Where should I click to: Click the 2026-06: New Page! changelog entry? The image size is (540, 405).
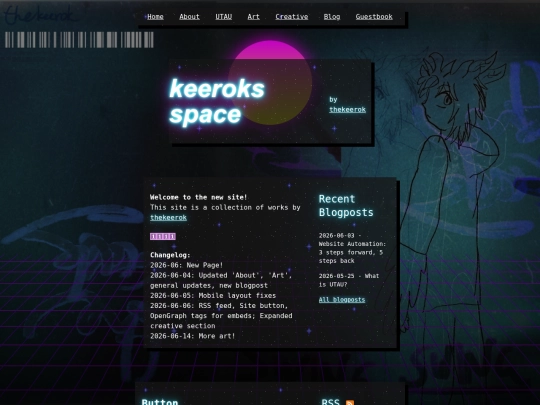tap(186, 265)
